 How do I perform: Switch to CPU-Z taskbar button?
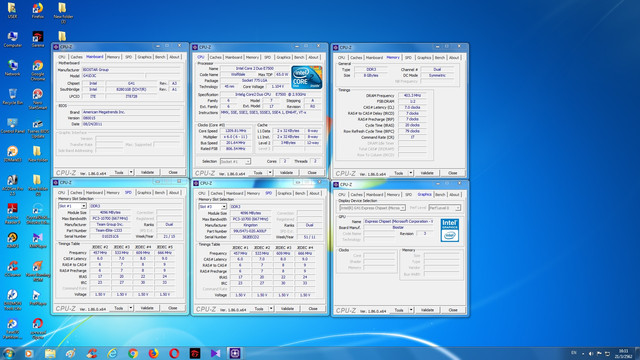pyautogui.click(x=235, y=353)
